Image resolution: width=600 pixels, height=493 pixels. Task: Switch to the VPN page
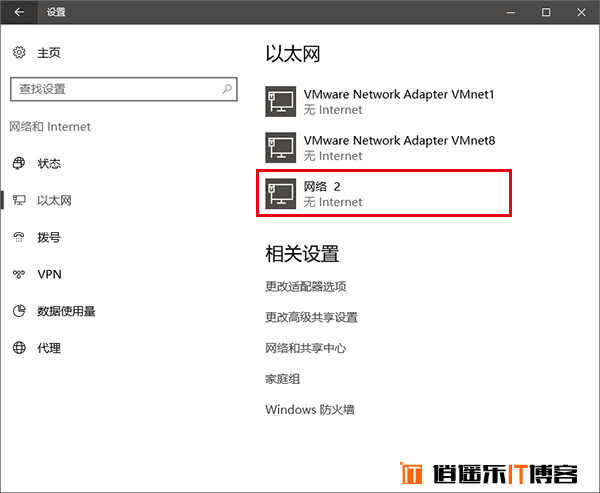pos(49,274)
